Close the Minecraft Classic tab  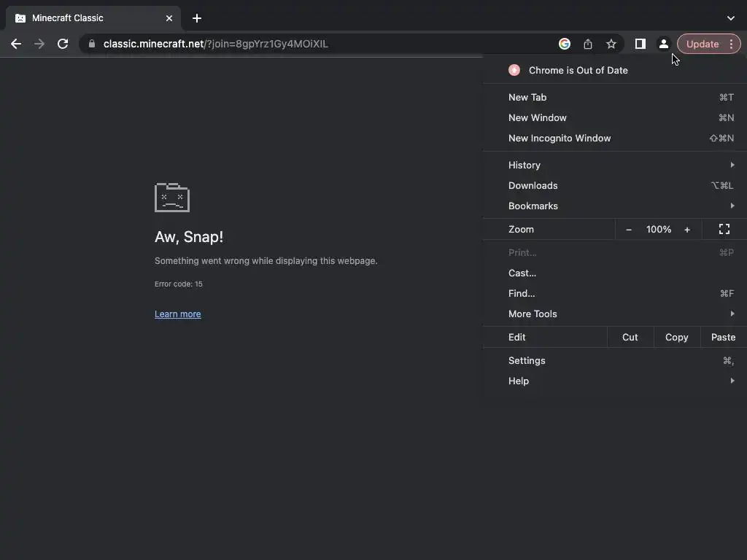[169, 18]
